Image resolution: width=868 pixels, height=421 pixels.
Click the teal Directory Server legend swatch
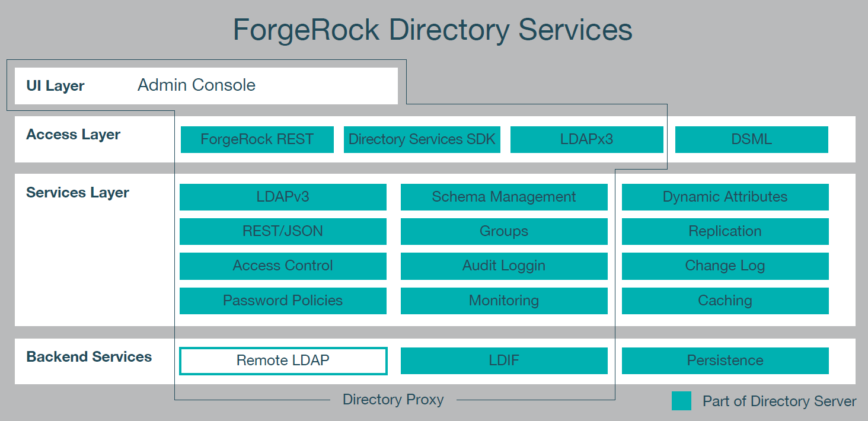tap(681, 401)
